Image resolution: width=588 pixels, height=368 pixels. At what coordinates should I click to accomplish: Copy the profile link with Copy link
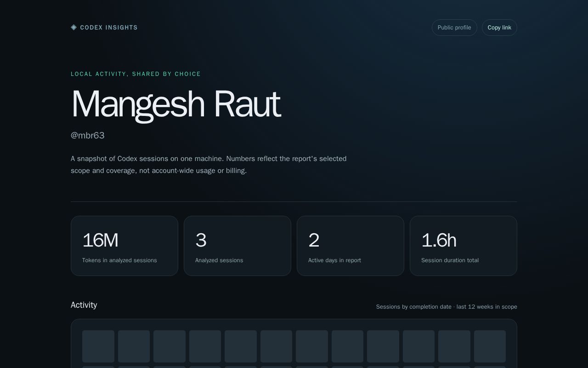pos(499,28)
